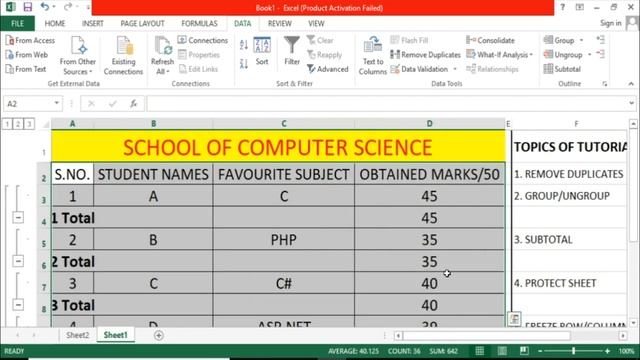The width and height of the screenshot is (640, 360).
Task: Switch to Page Break Preview
Action: (x=524, y=351)
